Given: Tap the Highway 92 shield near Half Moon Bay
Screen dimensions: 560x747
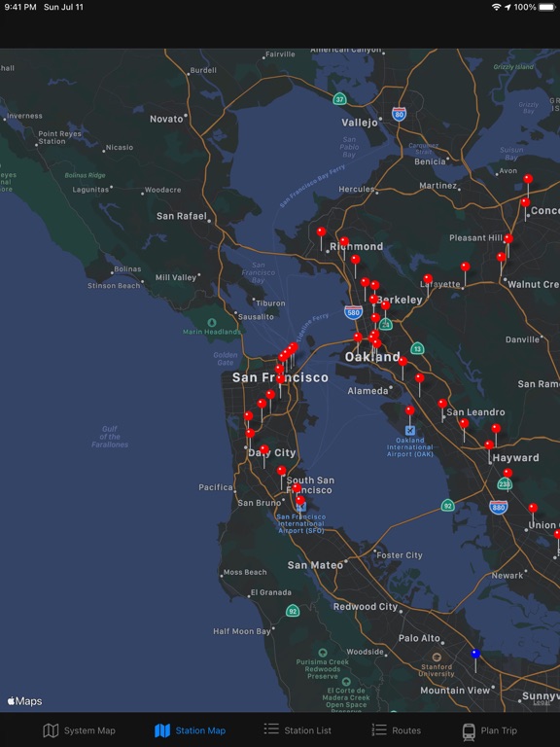Looking at the screenshot, I should point(293,611).
